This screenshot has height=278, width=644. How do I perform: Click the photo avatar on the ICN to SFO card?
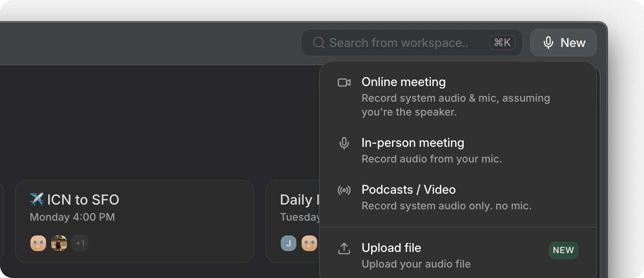tap(60, 243)
